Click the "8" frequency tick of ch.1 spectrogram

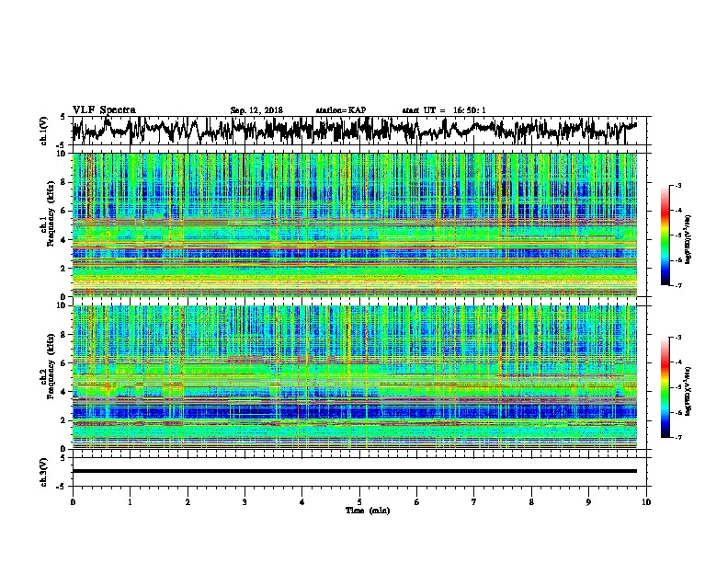pyautogui.click(x=64, y=182)
